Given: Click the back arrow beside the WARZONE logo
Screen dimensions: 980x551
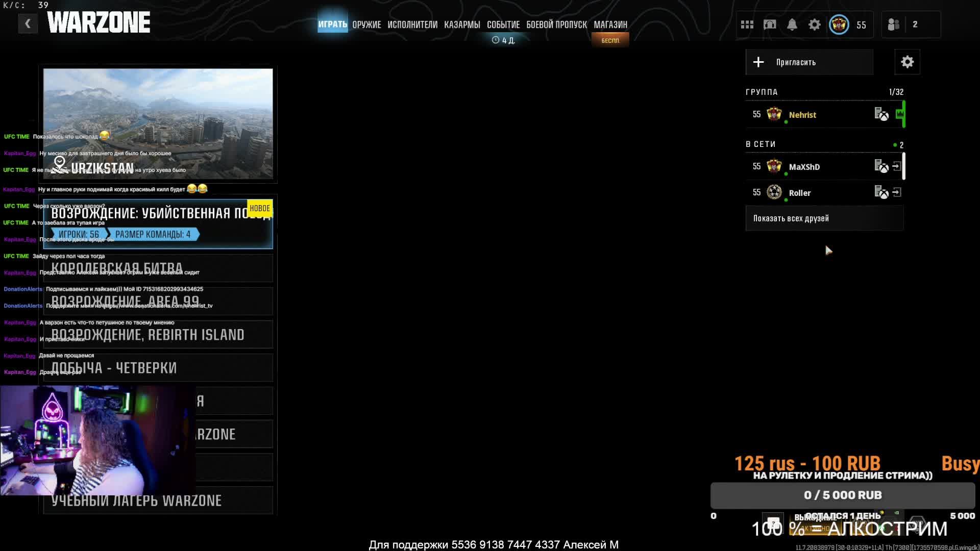Looking at the screenshot, I should point(28,23).
